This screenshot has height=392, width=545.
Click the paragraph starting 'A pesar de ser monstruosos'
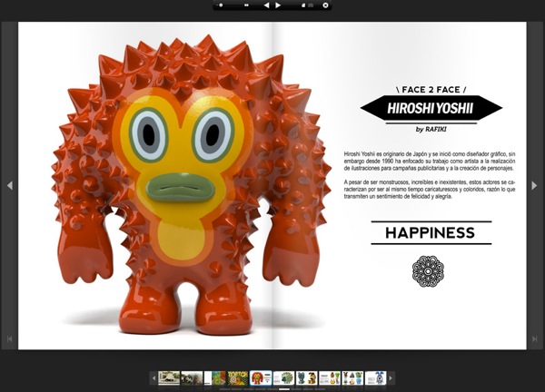click(x=430, y=190)
